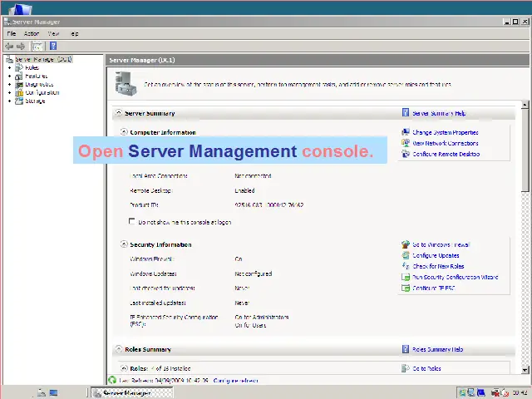Screen dimensions: 532x399
Task: Toggle Do not show console at logon checkbox
Action: 131,221
